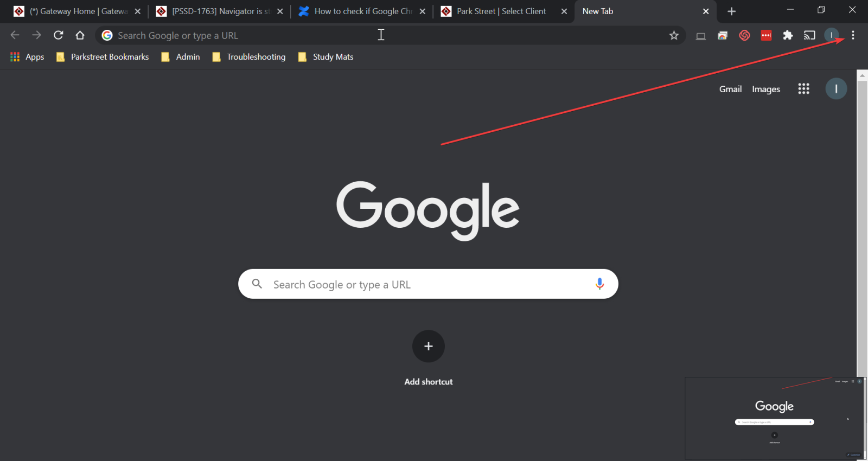Open a new tab with the plus button
868x461 pixels.
coord(731,11)
